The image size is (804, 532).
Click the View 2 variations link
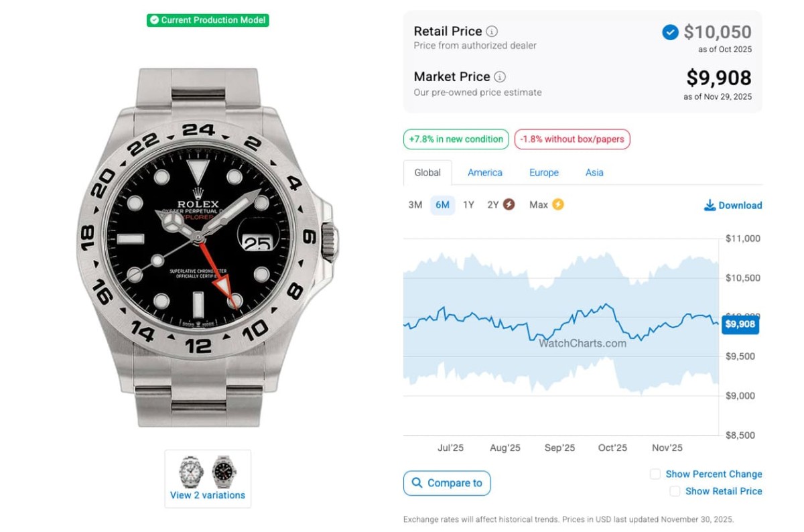[208, 496]
